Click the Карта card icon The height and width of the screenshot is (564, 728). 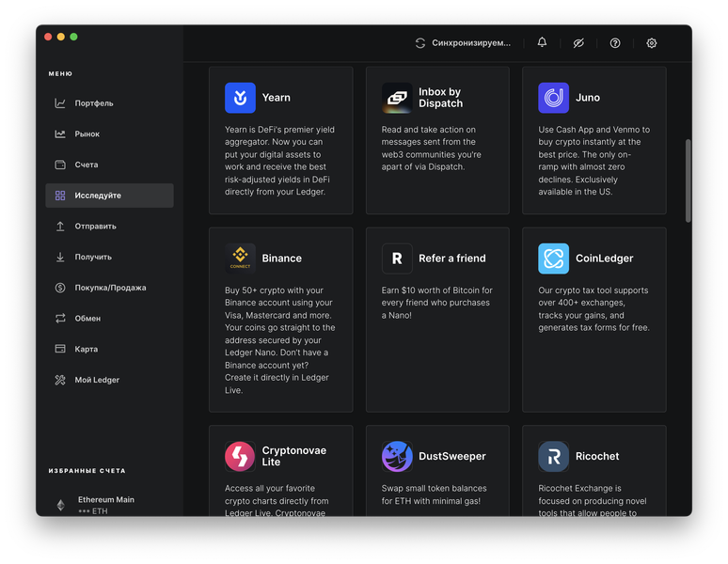[60, 349]
